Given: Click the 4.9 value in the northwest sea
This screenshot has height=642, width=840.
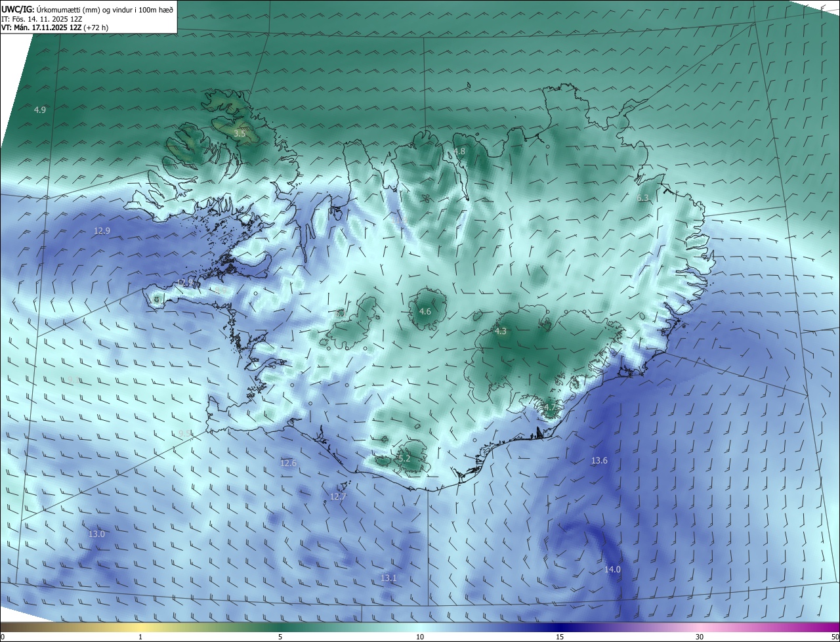Looking at the screenshot, I should point(40,110).
